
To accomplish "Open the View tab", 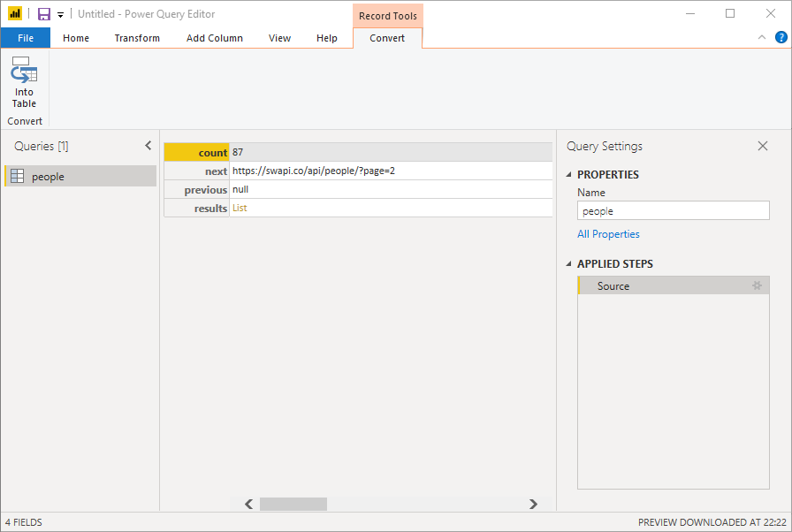I will tap(279, 38).
